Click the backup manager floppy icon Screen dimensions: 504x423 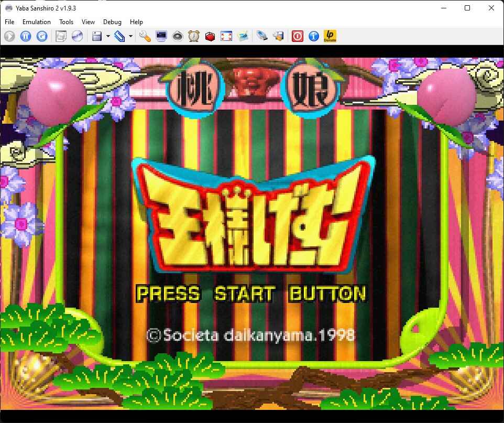point(278,36)
